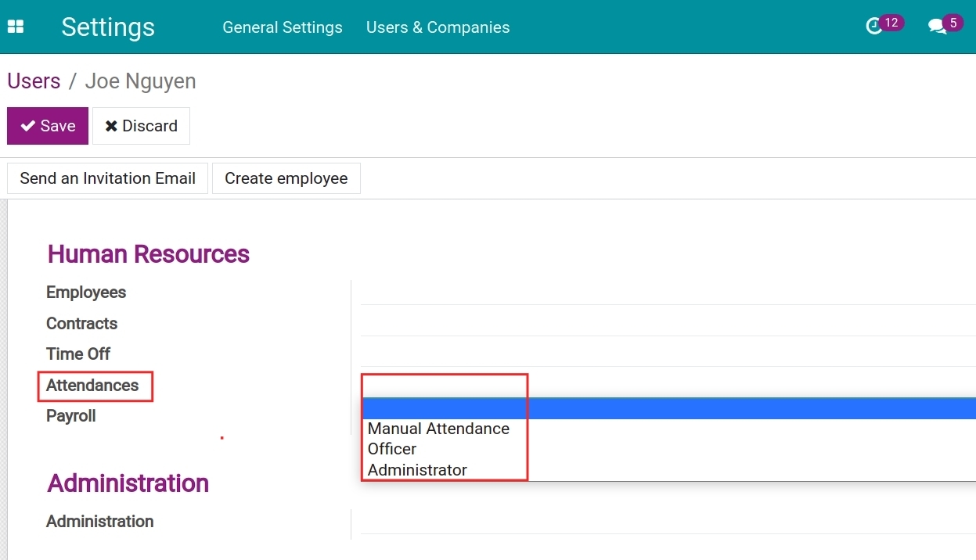Go back to Users via breadcrumb
Viewport: 976px width, 560px height.
tap(34, 81)
